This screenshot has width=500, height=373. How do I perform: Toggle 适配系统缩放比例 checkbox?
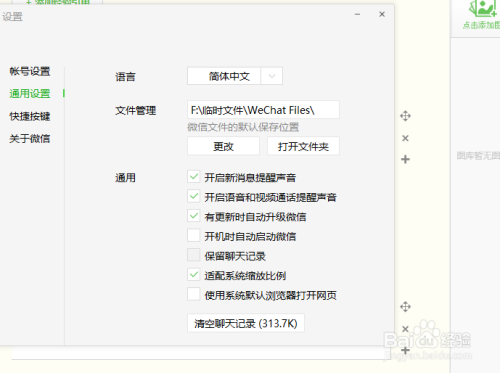tap(194, 275)
